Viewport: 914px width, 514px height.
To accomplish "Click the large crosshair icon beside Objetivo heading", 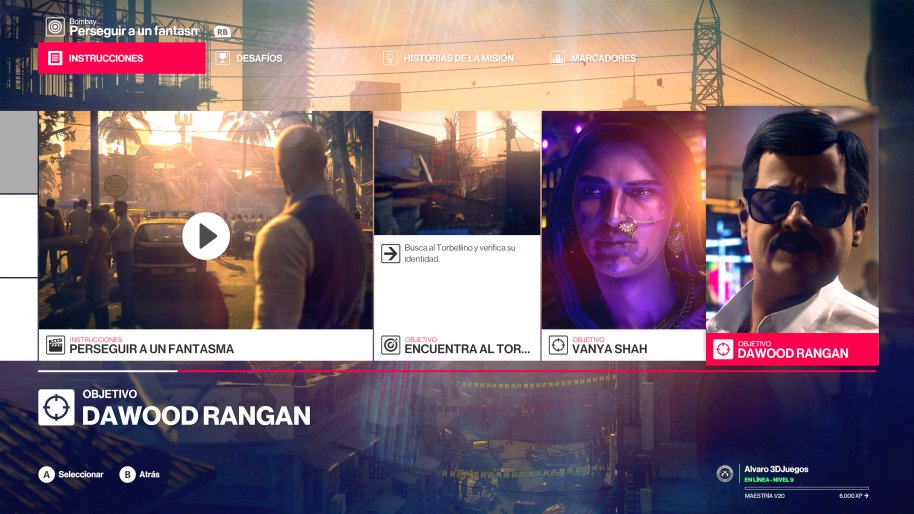I will pyautogui.click(x=57, y=407).
